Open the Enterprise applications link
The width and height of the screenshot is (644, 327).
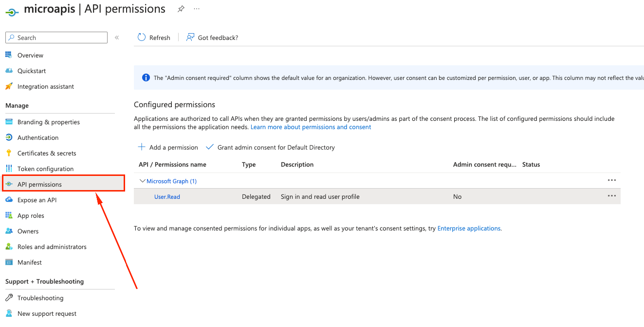pyautogui.click(x=469, y=228)
